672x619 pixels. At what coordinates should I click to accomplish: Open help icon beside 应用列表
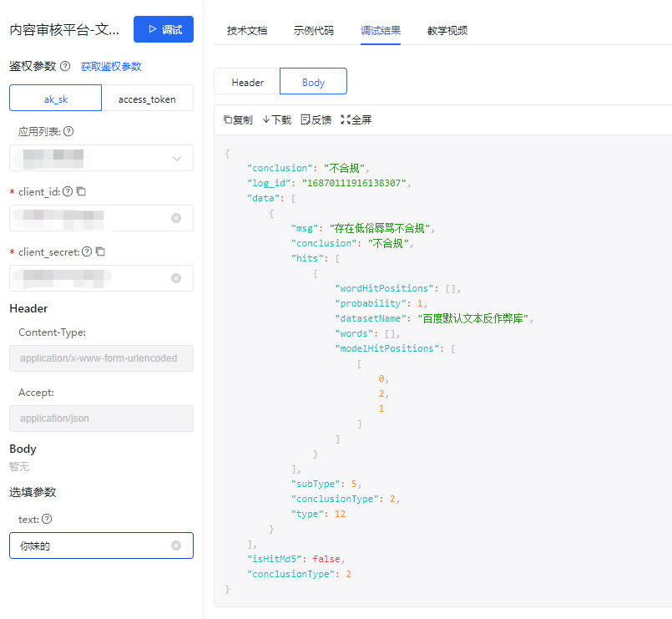[x=68, y=131]
